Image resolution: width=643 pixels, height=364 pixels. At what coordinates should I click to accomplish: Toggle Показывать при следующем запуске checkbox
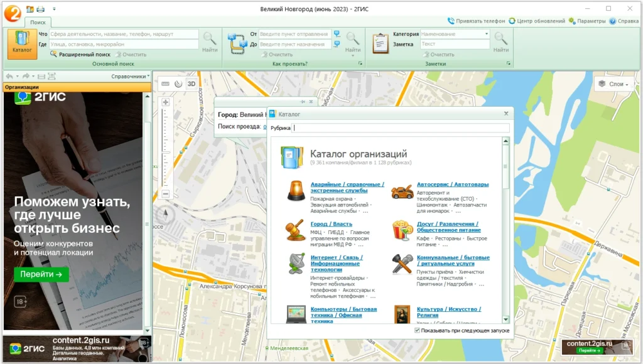418,330
